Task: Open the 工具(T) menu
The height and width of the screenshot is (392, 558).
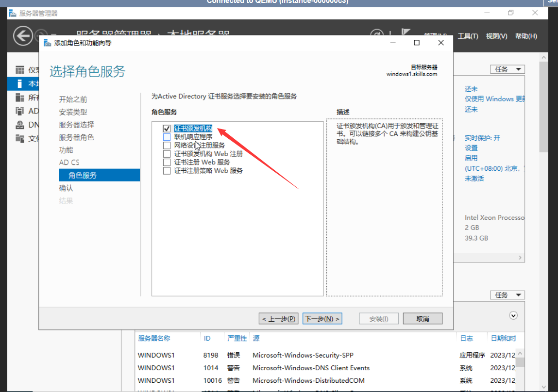Action: pyautogui.click(x=468, y=36)
